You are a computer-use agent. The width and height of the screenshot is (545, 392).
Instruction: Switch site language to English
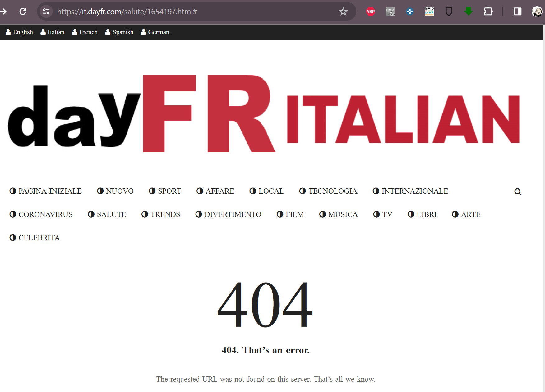[x=19, y=32]
